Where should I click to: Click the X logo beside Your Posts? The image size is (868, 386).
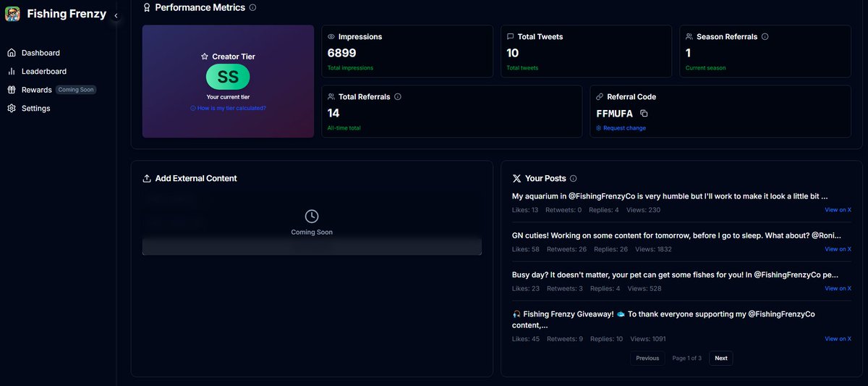point(516,178)
